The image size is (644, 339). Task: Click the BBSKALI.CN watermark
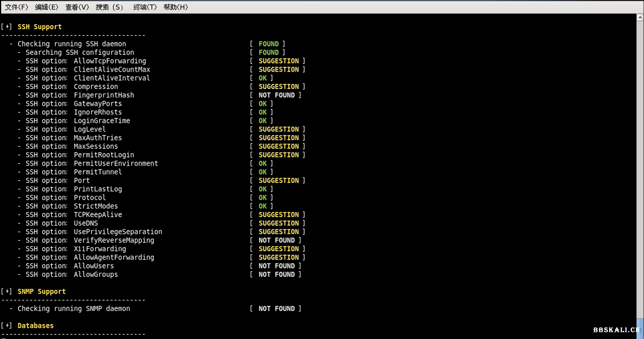[x=616, y=330]
